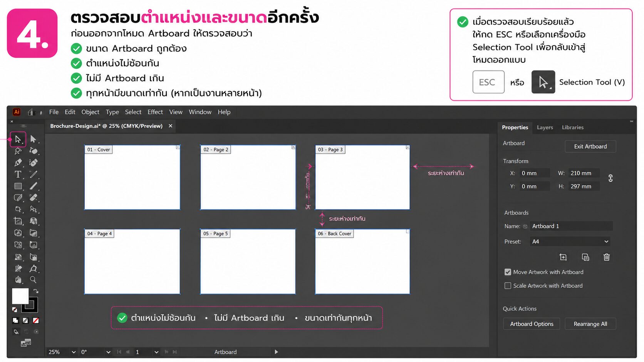Open the Edit Toolbar icon at bottom
Screen dimensions: 644x362
coord(26,343)
